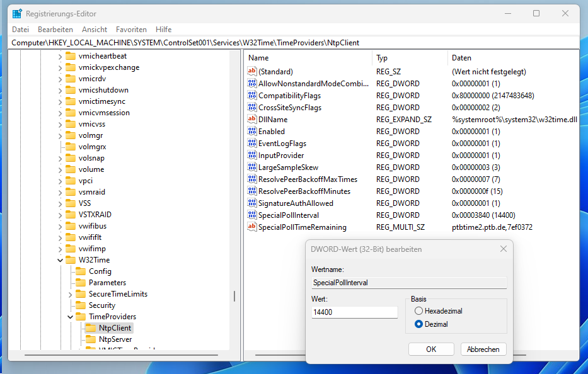Viewport: 588px width, 374px height.
Task: Click the AllowNonstandardModeCombi... DWORD icon
Action: [252, 83]
